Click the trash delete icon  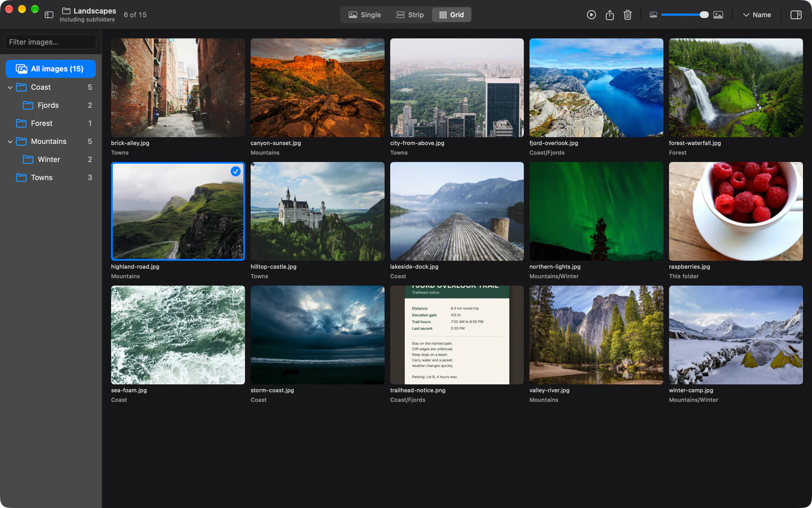[x=628, y=15]
